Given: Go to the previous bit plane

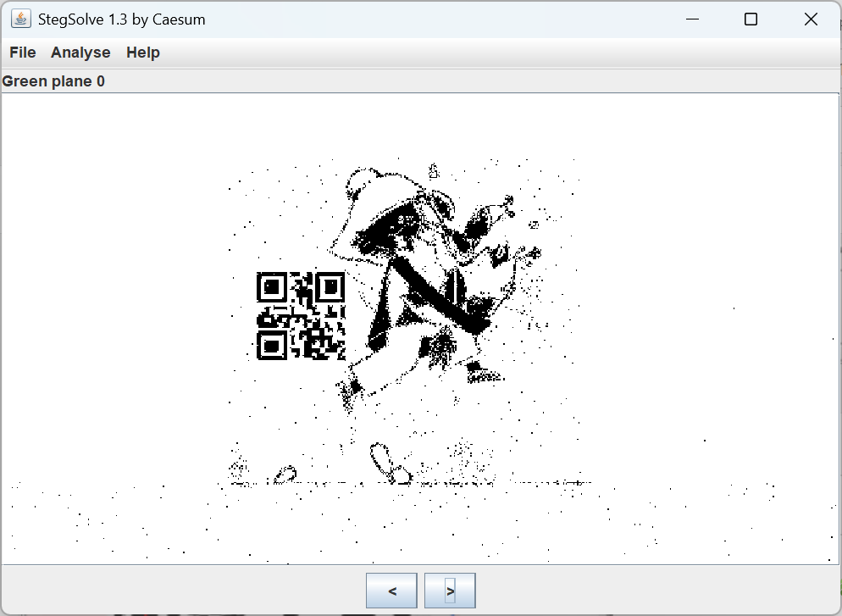Looking at the screenshot, I should [x=391, y=591].
